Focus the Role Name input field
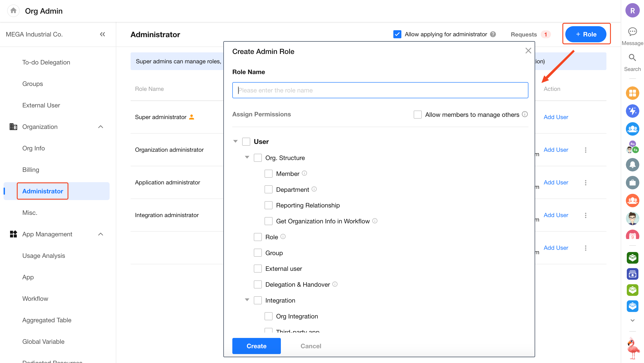The width and height of the screenshot is (644, 363). [x=380, y=90]
